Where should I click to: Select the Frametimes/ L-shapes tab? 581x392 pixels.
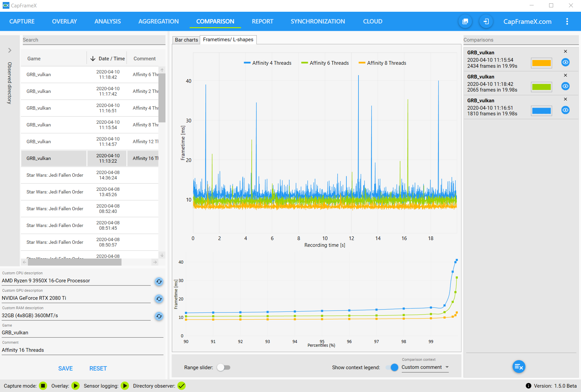tap(228, 40)
